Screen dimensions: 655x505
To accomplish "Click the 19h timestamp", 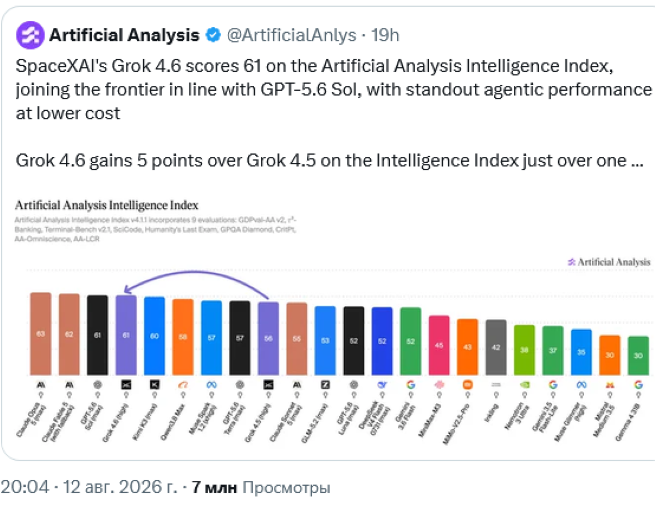I will point(385,35).
